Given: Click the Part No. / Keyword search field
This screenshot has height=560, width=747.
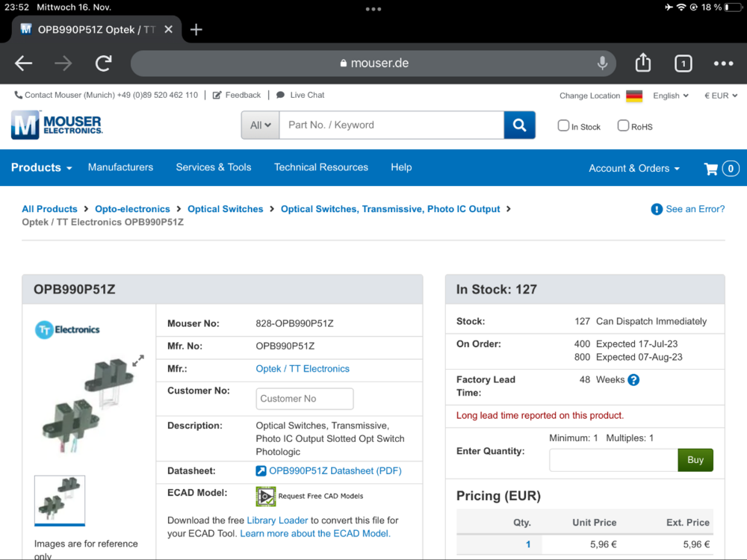Looking at the screenshot, I should pyautogui.click(x=391, y=125).
